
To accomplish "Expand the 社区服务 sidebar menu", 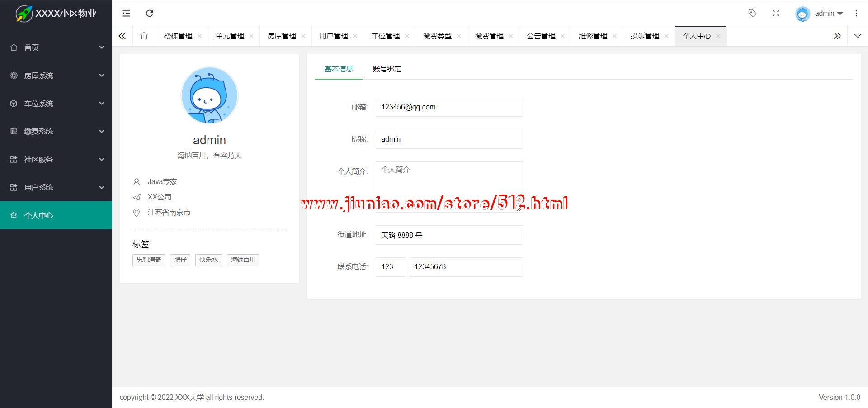I will coord(56,159).
